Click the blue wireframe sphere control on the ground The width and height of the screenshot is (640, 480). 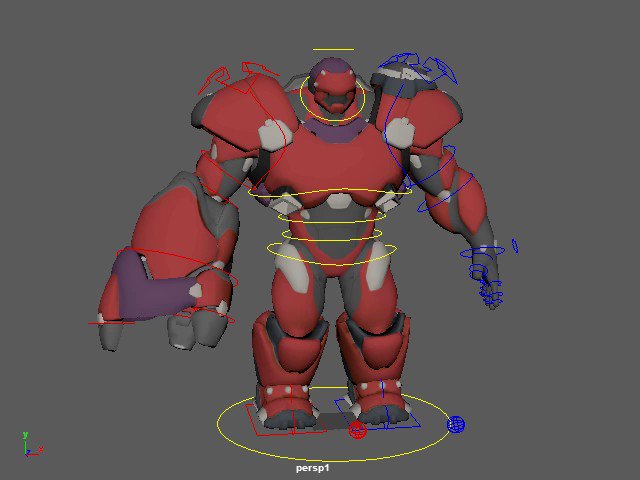click(456, 424)
